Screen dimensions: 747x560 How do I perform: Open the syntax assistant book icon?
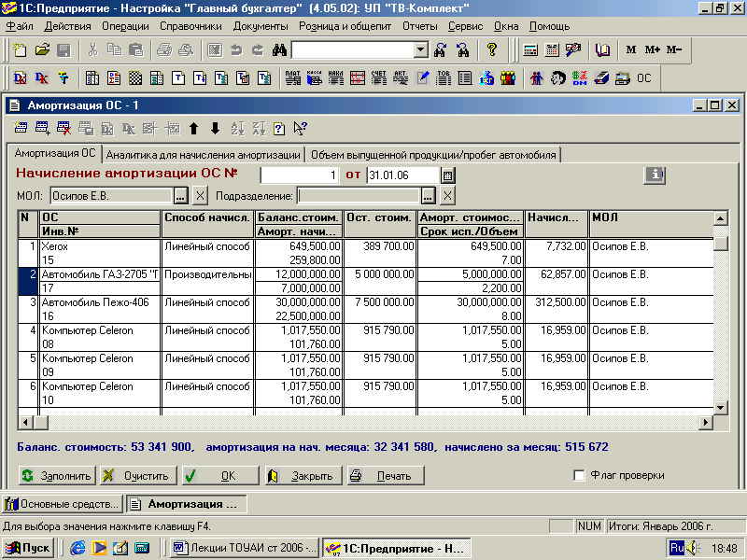[603, 50]
